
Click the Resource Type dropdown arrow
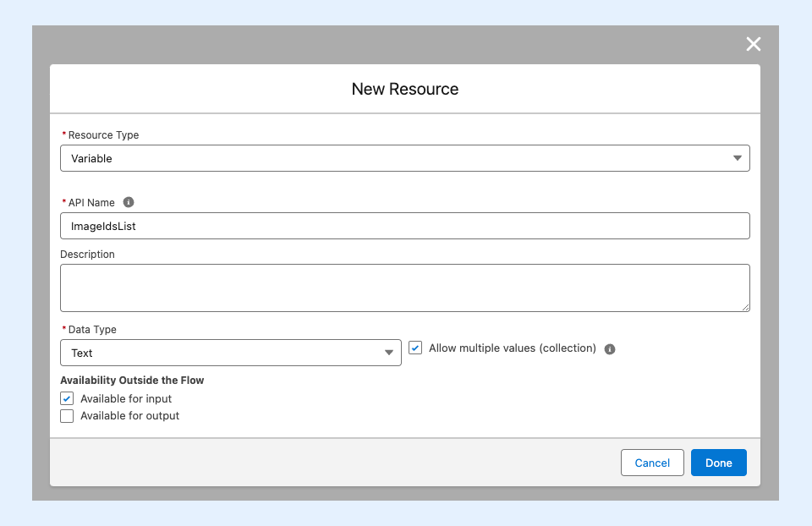[737, 158]
